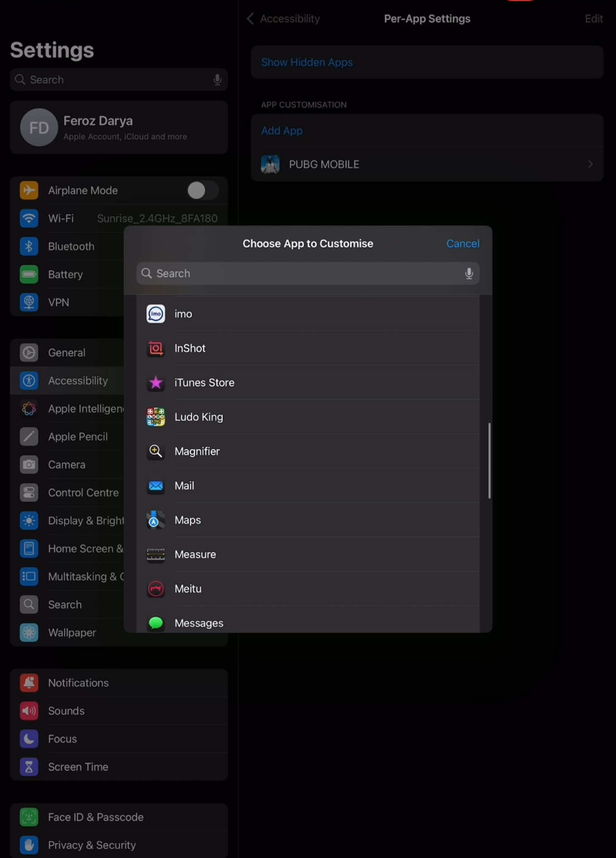Screen dimensions: 616x858
Task: Tap the Notifications bell icon
Action: point(29,683)
